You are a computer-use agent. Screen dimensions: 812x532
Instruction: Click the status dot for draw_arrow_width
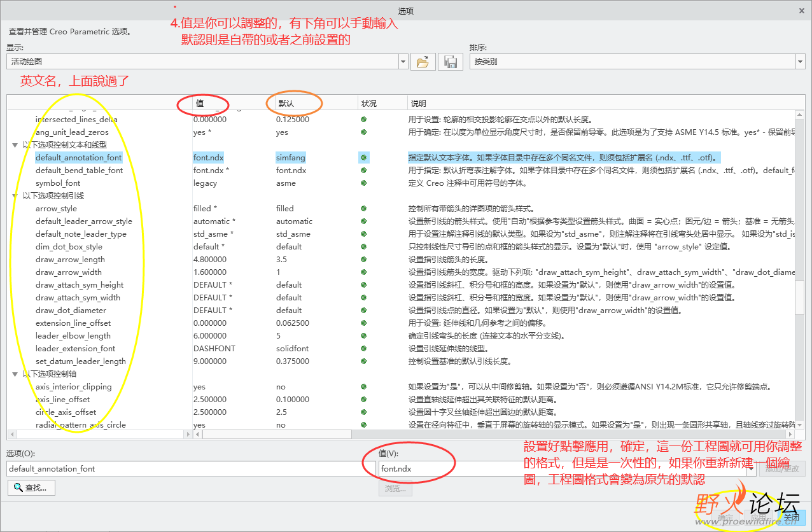pyautogui.click(x=363, y=272)
